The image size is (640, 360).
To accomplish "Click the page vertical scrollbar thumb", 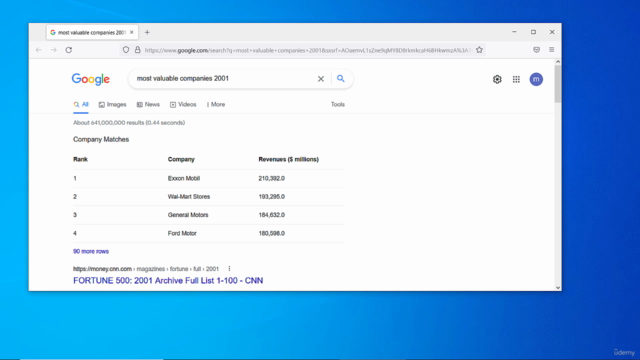I will [x=558, y=84].
